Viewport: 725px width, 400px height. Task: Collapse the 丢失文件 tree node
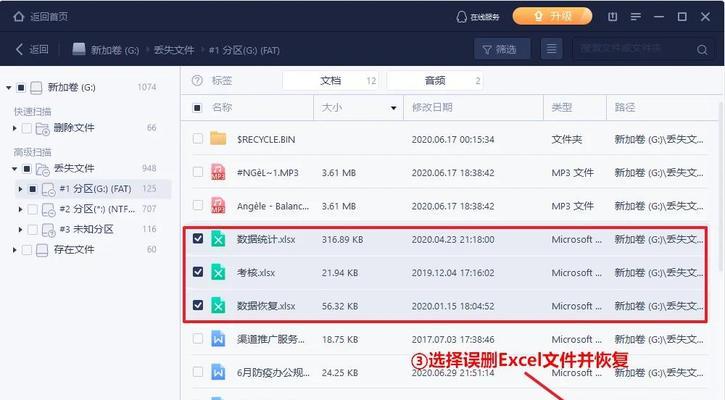click(14, 169)
